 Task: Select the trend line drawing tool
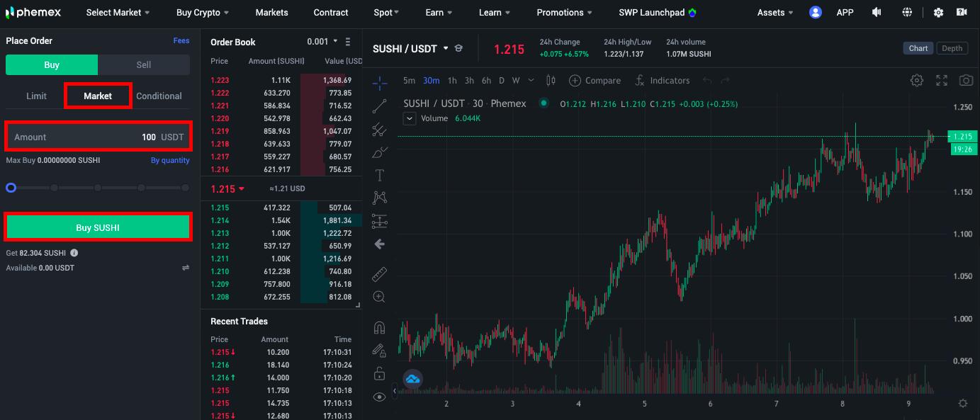click(379, 106)
